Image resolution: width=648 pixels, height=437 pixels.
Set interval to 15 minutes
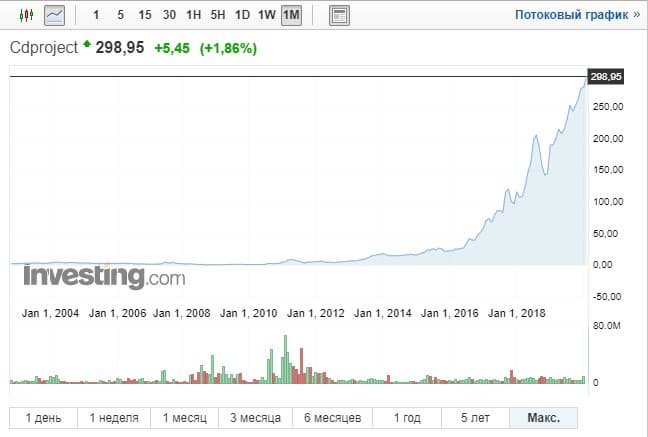pyautogui.click(x=145, y=15)
